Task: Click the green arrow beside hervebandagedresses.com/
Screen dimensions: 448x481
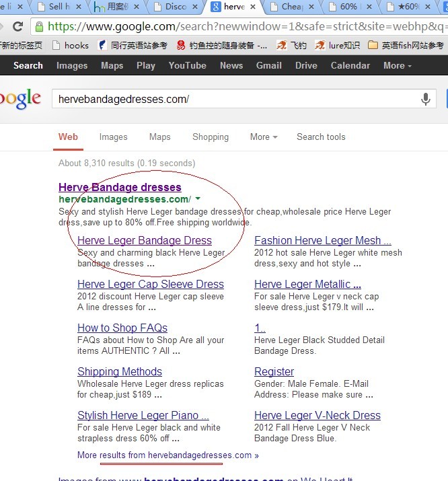Action: coord(198,198)
